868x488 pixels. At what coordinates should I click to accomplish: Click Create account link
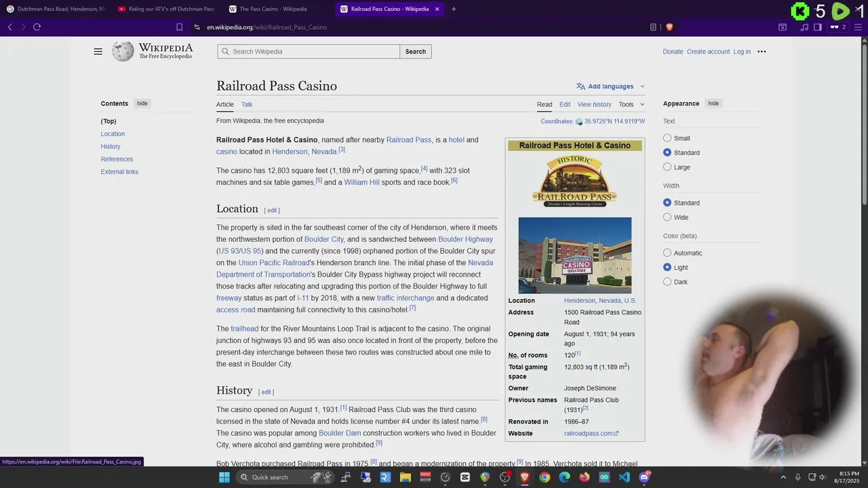click(x=708, y=52)
